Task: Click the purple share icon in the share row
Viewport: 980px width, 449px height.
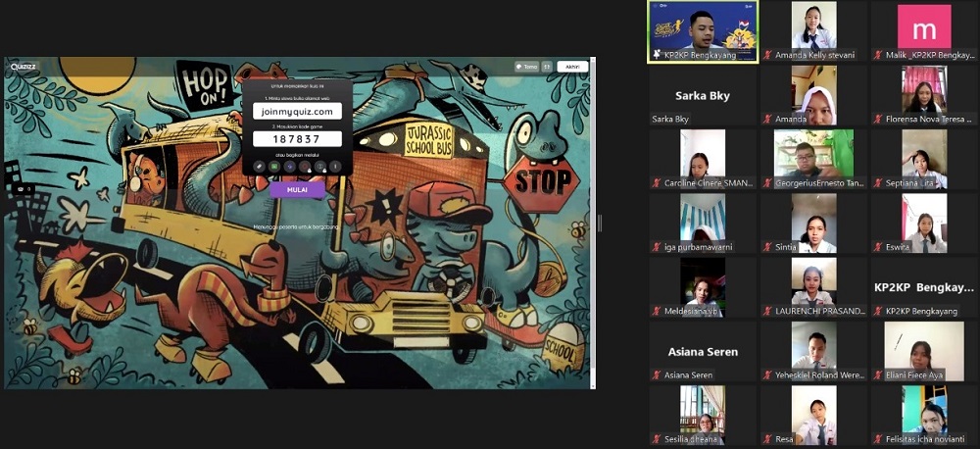Action: pyautogui.click(x=290, y=167)
